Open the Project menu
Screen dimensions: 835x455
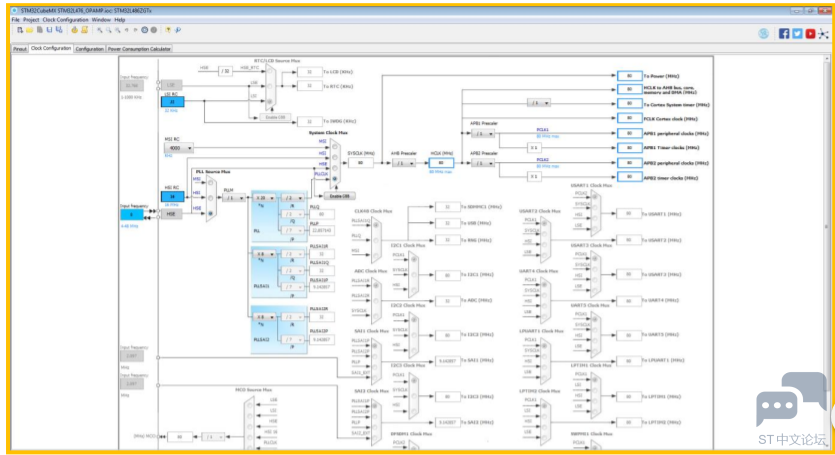pyautogui.click(x=31, y=20)
